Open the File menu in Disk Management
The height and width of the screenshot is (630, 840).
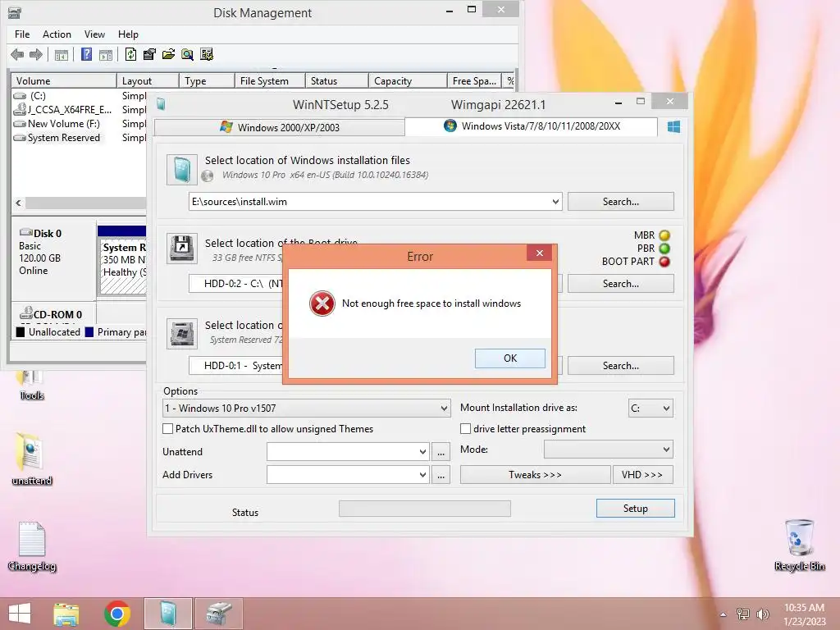pyautogui.click(x=22, y=34)
